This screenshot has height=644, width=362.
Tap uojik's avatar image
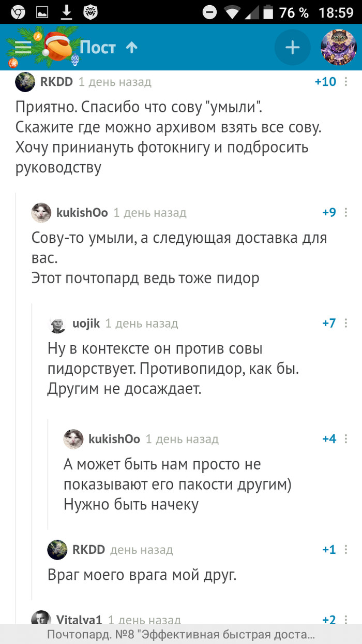click(x=58, y=323)
